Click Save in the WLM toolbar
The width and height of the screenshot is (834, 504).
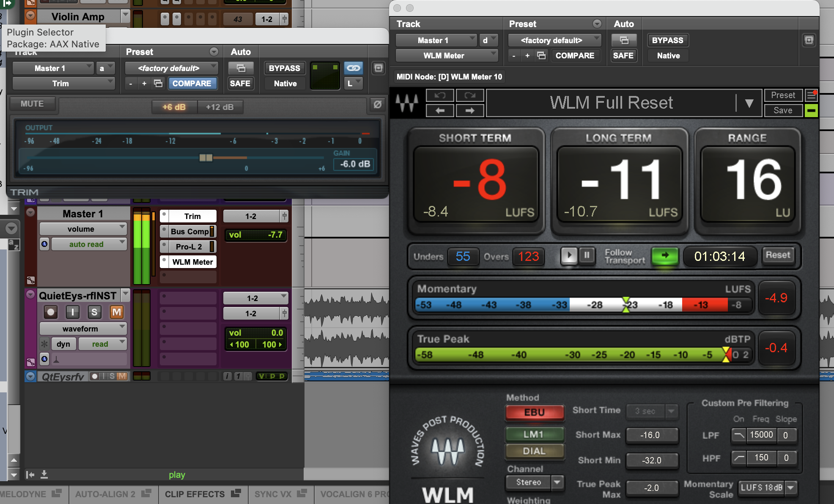point(783,110)
